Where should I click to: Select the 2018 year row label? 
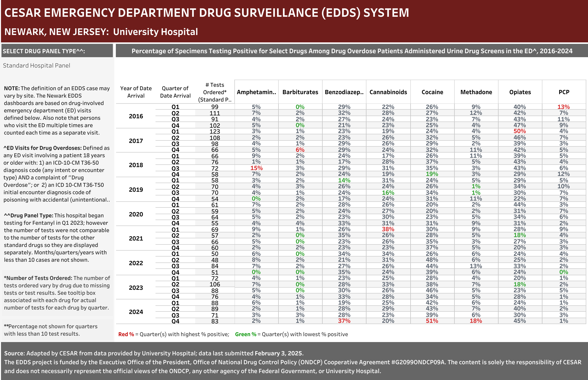[x=136, y=165]
